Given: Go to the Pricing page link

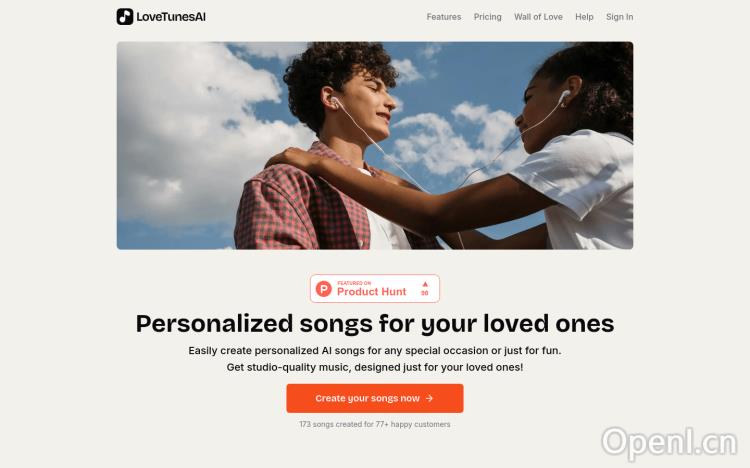Looking at the screenshot, I should [x=487, y=17].
